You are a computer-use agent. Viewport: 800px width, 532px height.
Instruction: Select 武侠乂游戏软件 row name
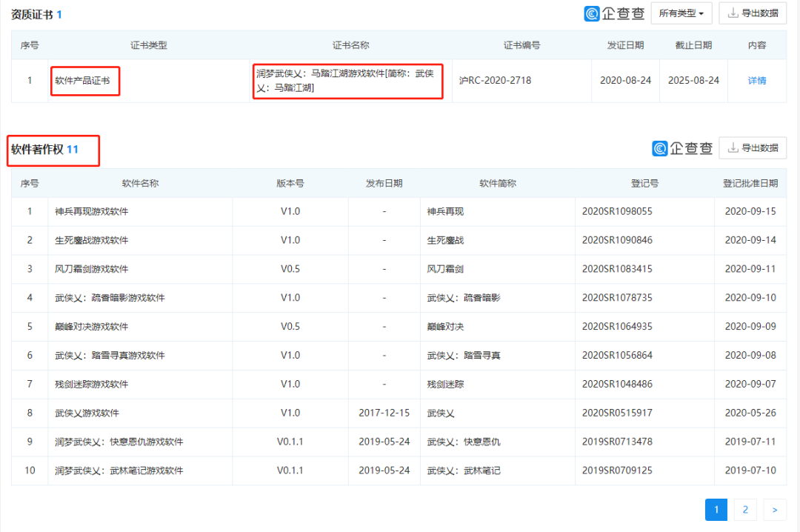[87, 413]
